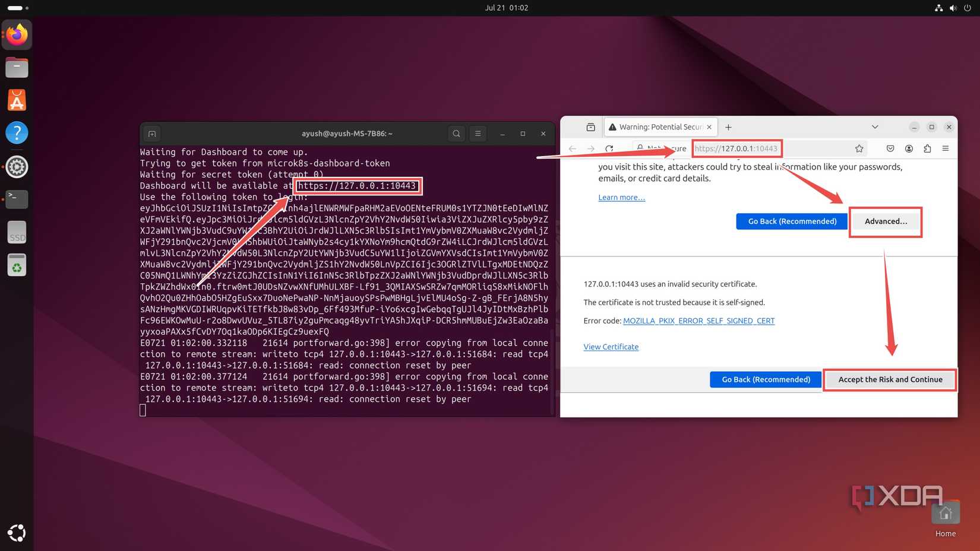Select the Warning: Potential Security tab
Screen dimensions: 980x551
660,127
